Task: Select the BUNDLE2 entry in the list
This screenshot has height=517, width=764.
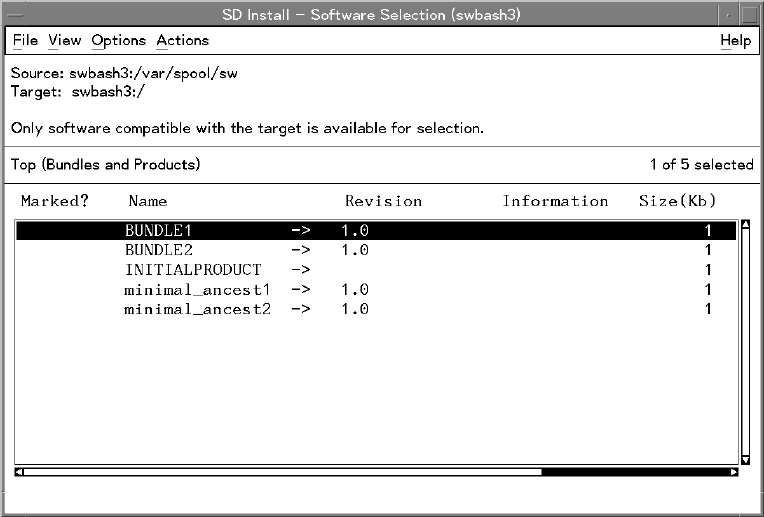Action: point(158,250)
